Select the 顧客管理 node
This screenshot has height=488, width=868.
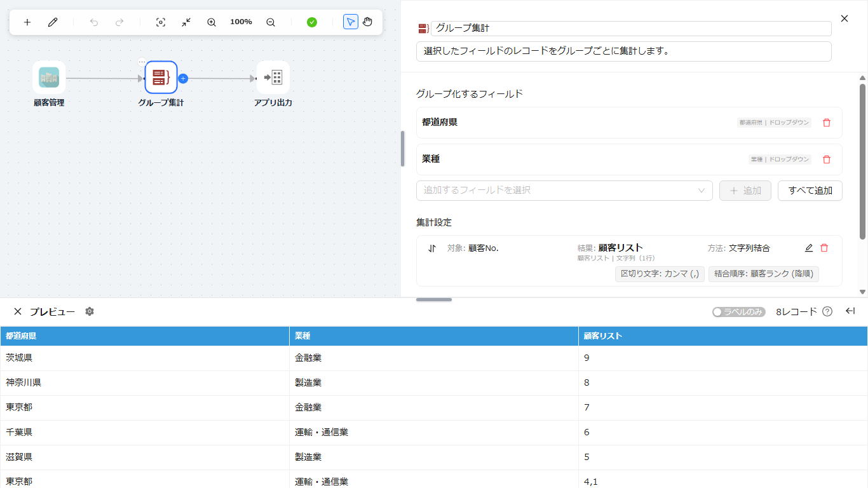point(49,78)
